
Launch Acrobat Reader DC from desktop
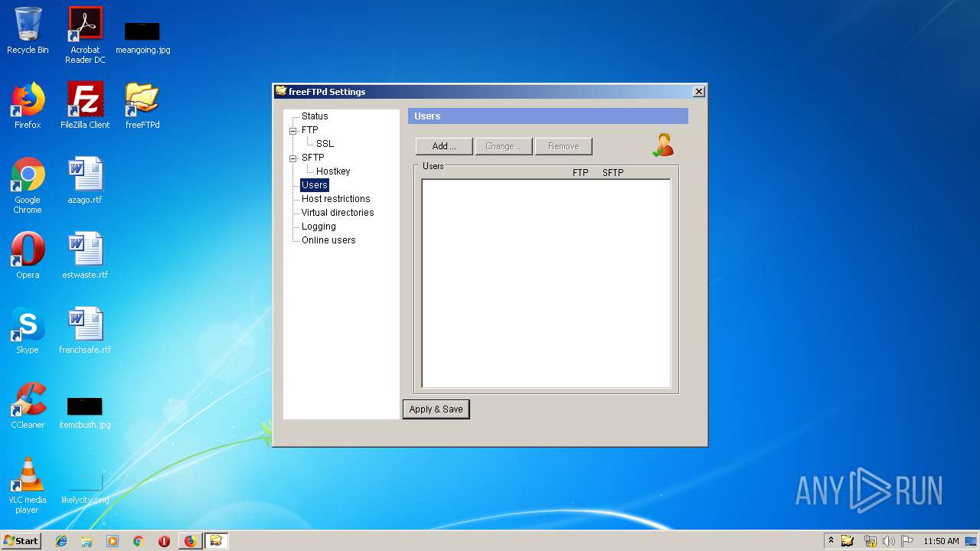pos(85,34)
